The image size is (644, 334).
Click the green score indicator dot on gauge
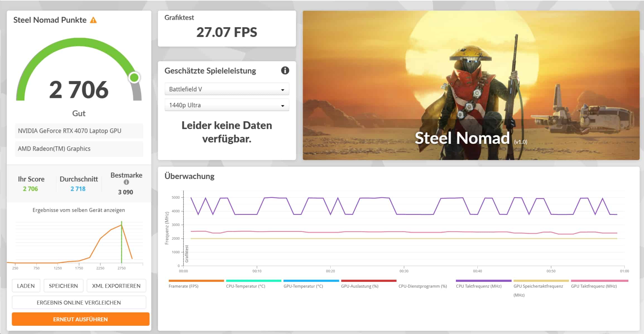point(134,77)
